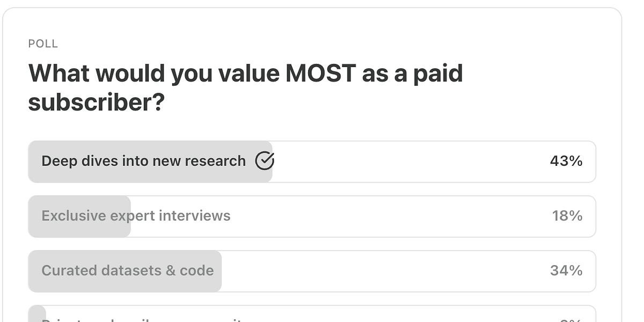Click the filled progress bar of the top option
This screenshot has height=322, width=644.
(x=150, y=160)
